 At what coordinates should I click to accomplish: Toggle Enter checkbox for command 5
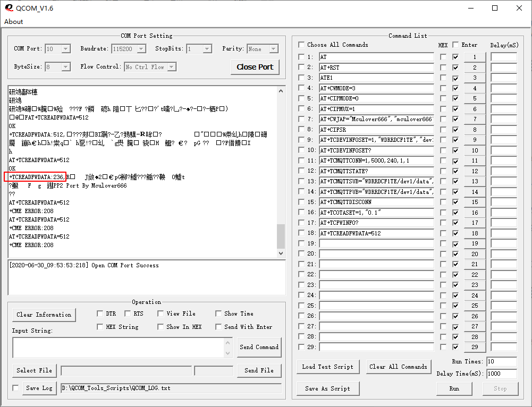[455, 99]
